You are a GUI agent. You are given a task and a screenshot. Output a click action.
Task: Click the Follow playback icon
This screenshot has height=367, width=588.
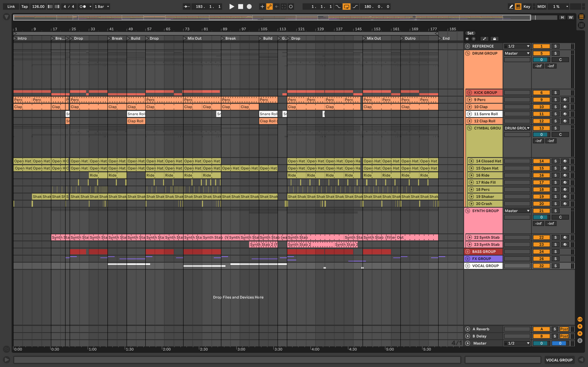coord(186,7)
